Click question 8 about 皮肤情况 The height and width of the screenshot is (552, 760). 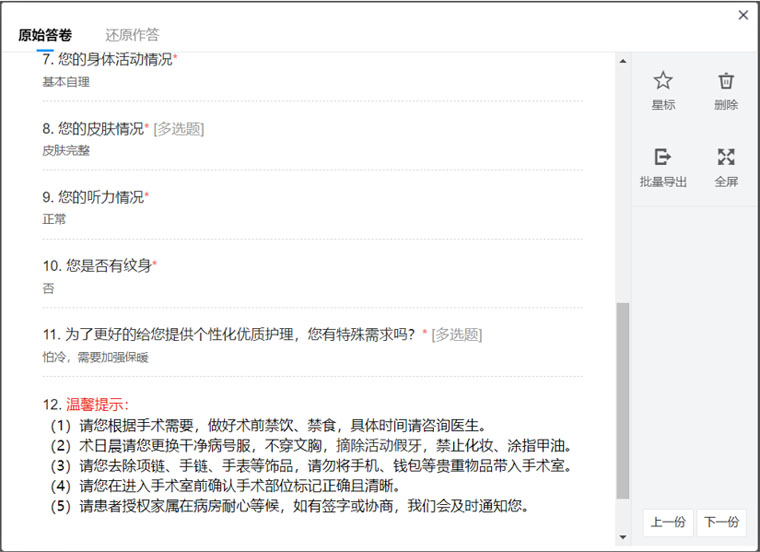click(96, 128)
